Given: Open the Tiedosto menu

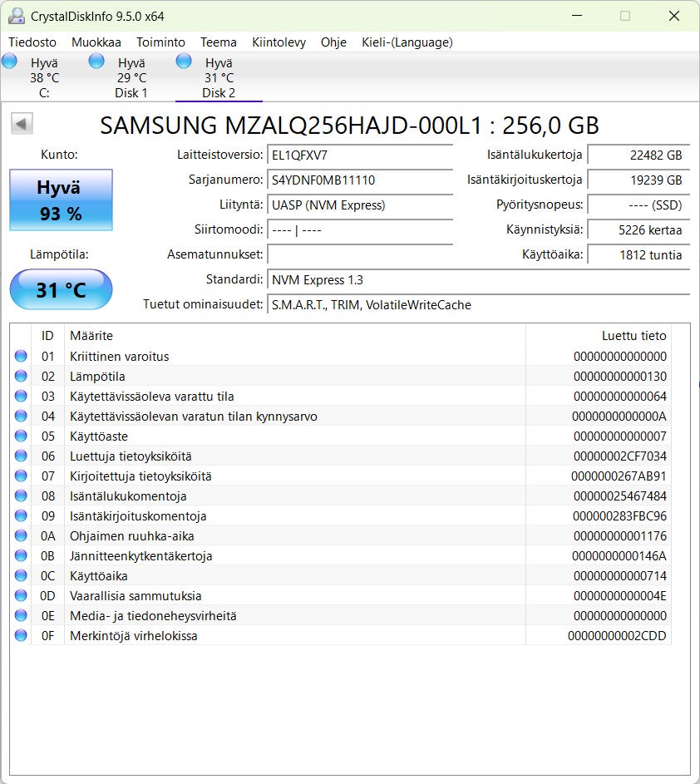Looking at the screenshot, I should point(32,42).
